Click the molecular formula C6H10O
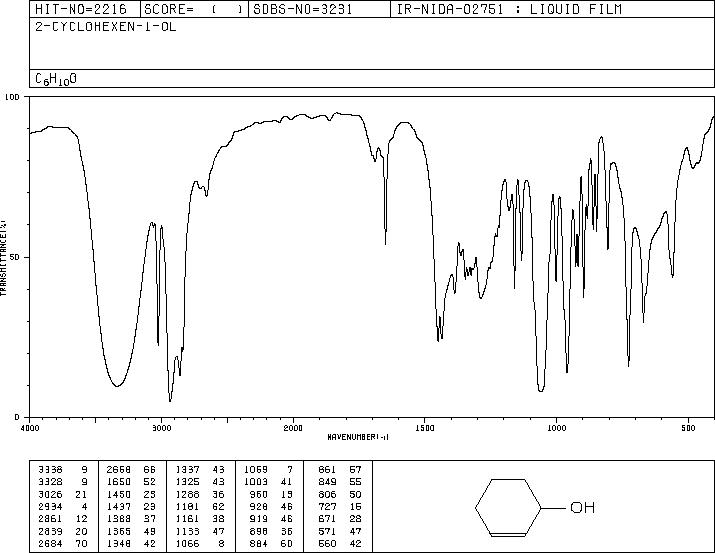This screenshot has width=715, height=553. coord(56,79)
